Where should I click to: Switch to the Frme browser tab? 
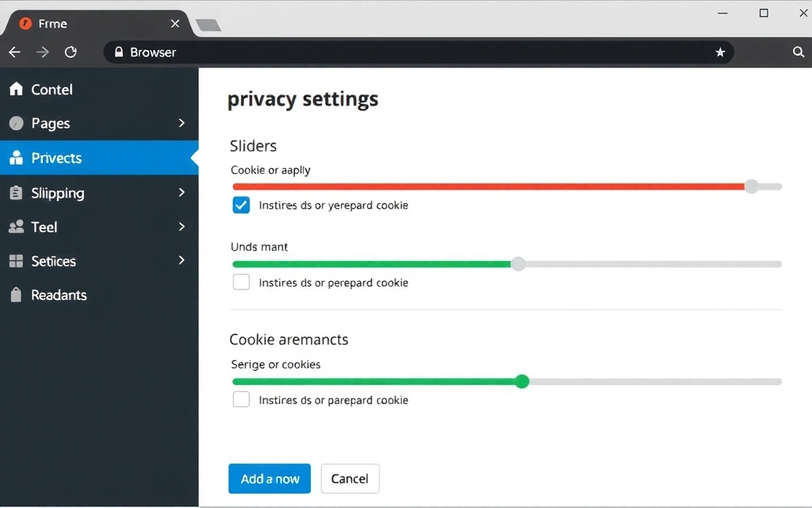point(95,24)
